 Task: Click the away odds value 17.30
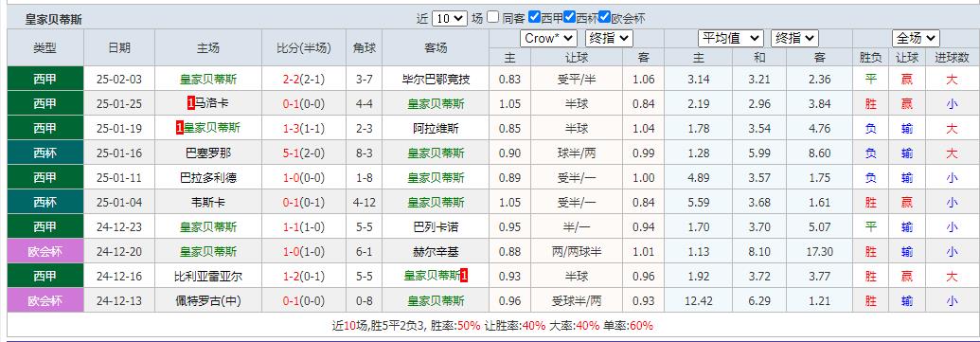pos(819,251)
